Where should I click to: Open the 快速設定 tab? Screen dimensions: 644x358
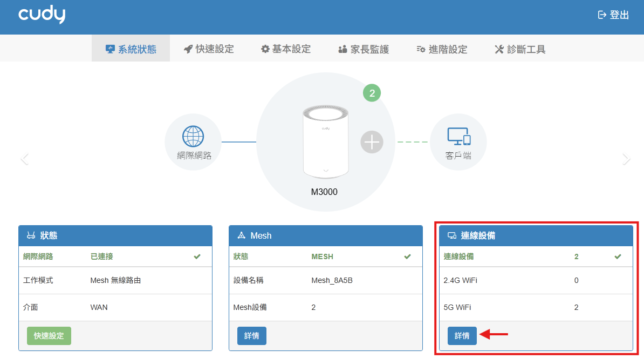click(209, 49)
